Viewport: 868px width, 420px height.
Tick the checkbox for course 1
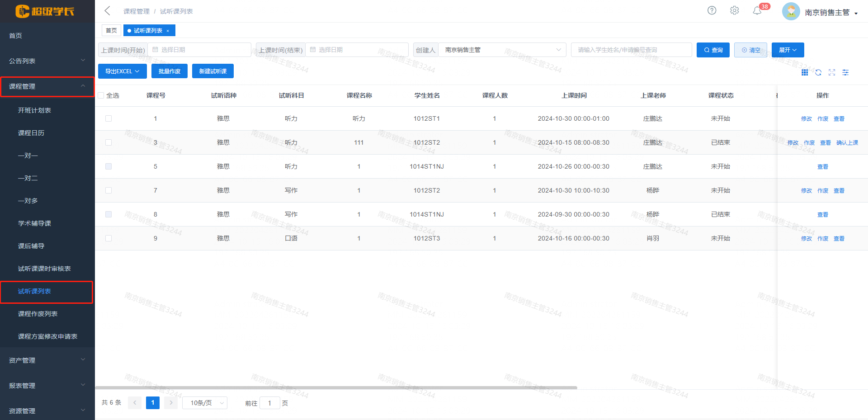(x=108, y=118)
